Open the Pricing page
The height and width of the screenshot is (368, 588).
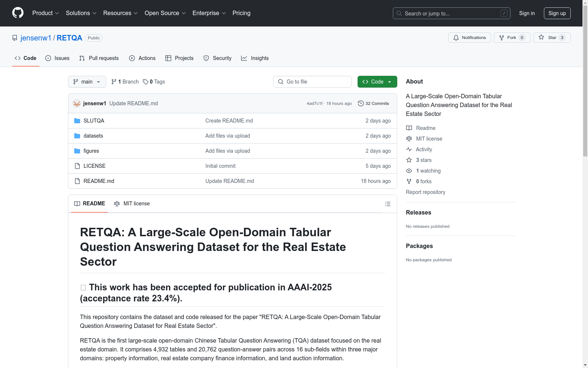(241, 13)
